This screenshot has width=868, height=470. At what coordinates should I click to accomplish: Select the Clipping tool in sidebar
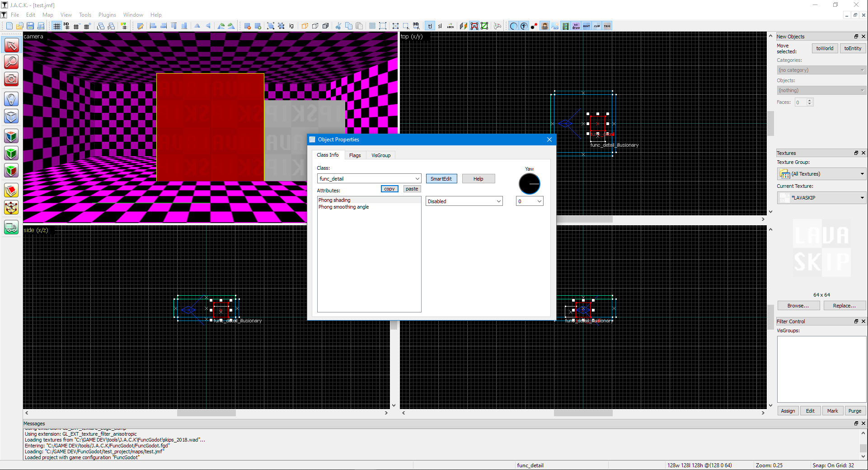pyautogui.click(x=11, y=191)
